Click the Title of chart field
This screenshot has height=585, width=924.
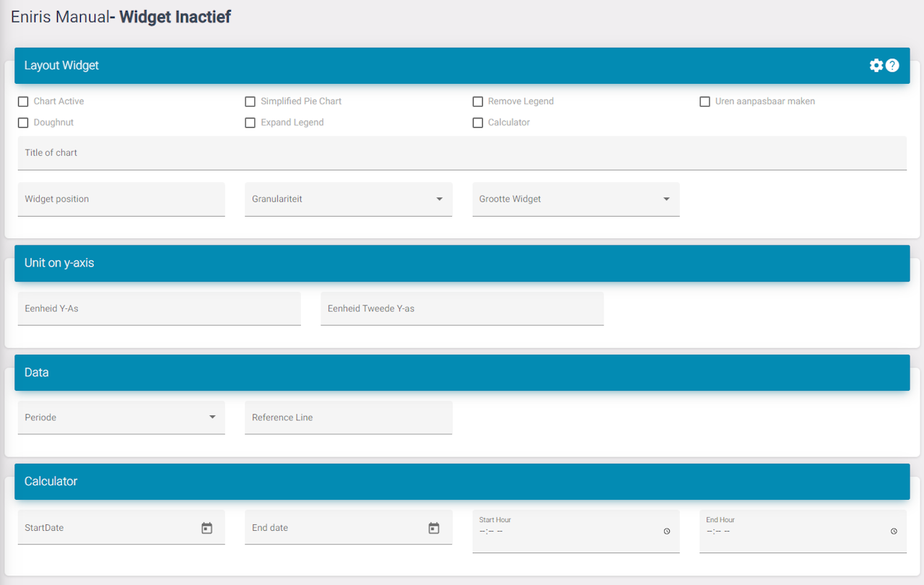462,153
